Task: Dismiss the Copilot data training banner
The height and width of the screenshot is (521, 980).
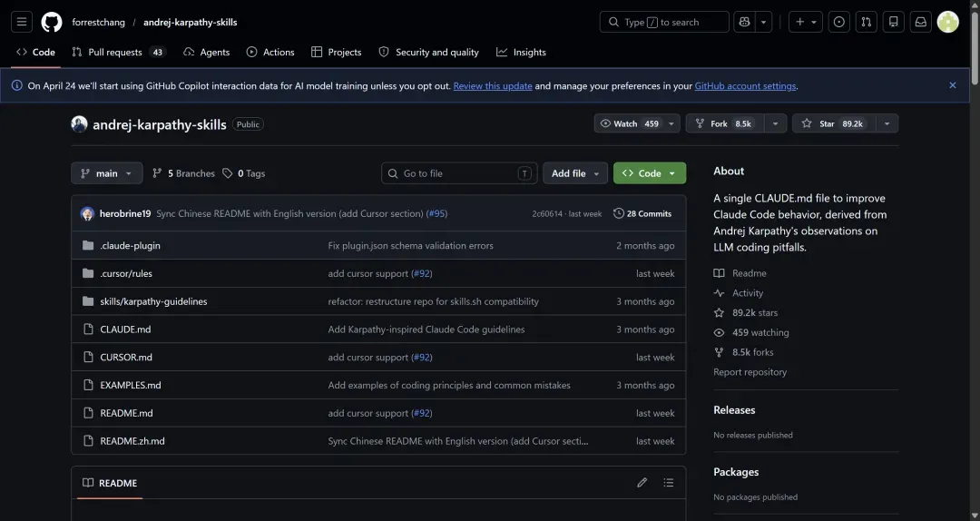Action: coord(952,85)
